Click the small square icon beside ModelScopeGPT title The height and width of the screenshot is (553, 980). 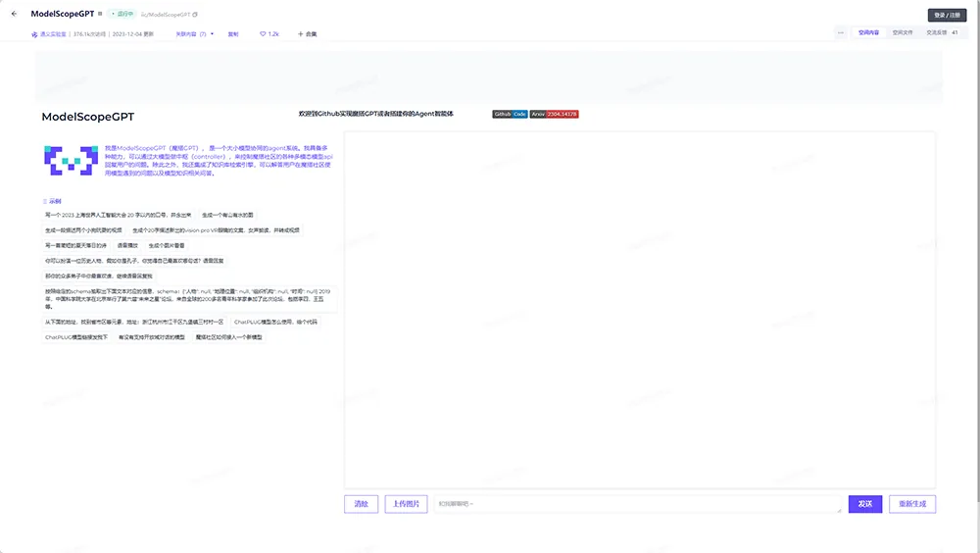click(x=100, y=14)
